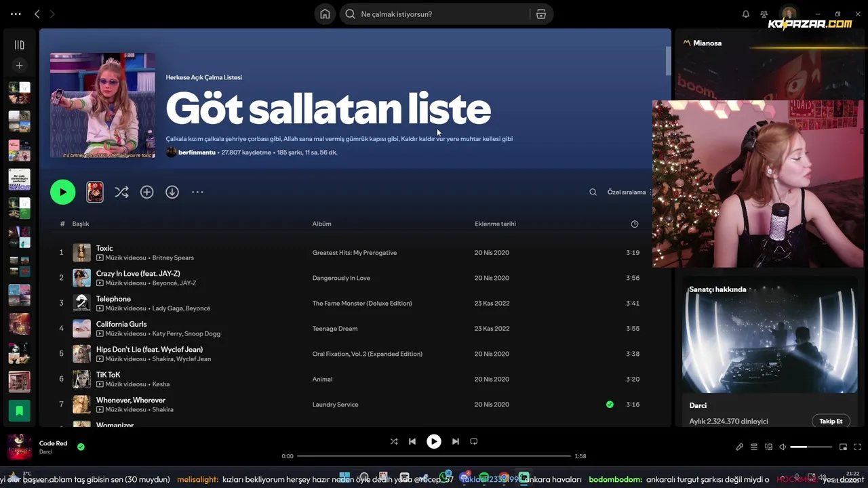
Task: Click the playlist cover image
Action: 102,106
